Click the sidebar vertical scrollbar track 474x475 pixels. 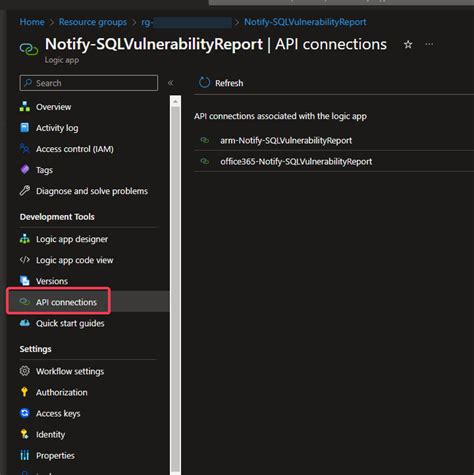[x=175, y=290]
